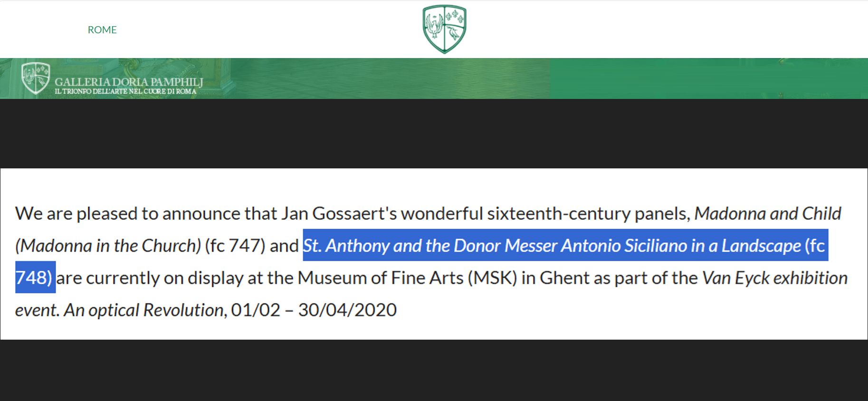
Task: Click the 'Museum of Fine Arts (MSK)' text
Action: coord(407,278)
